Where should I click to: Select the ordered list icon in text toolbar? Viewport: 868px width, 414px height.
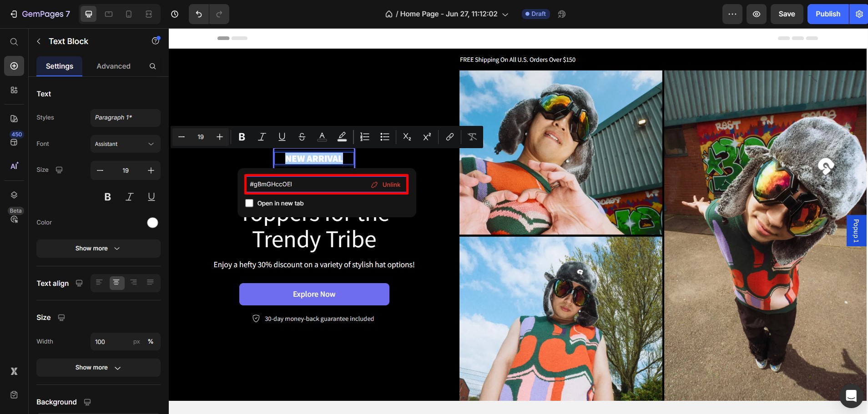point(364,137)
